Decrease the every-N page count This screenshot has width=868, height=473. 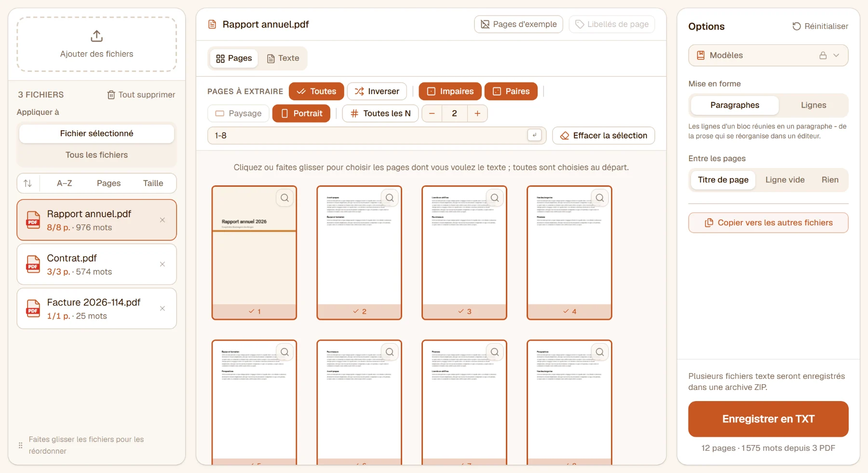point(432,113)
